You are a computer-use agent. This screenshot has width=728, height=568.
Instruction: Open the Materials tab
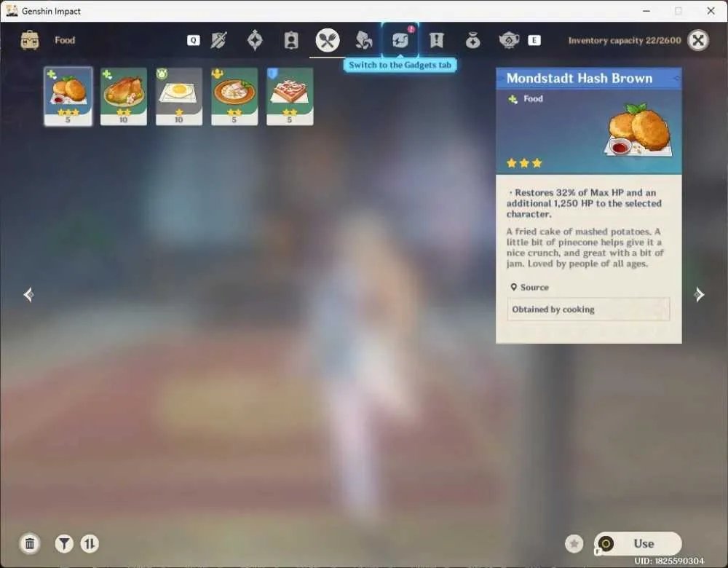click(363, 40)
